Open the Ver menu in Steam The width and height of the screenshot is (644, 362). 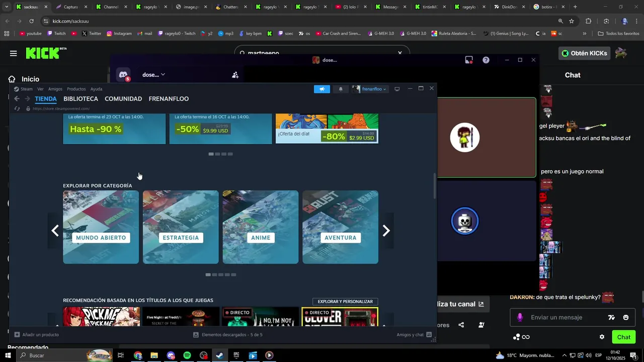[x=40, y=89]
